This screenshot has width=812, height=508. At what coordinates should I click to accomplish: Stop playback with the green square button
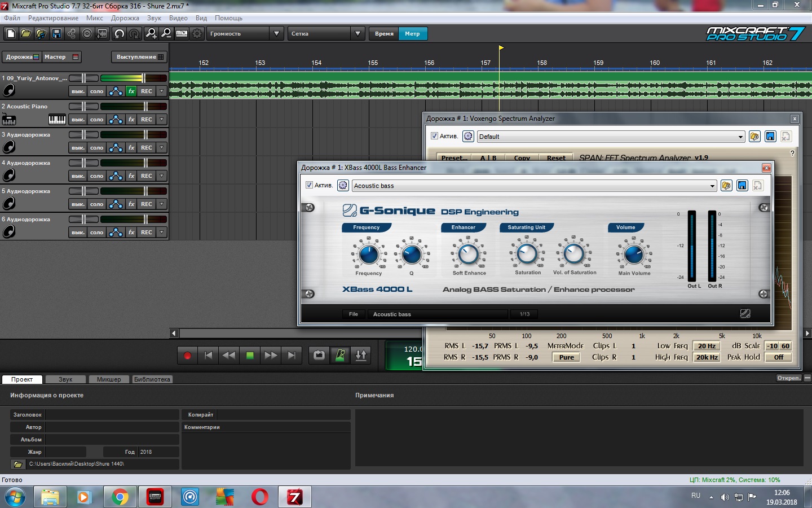[250, 356]
